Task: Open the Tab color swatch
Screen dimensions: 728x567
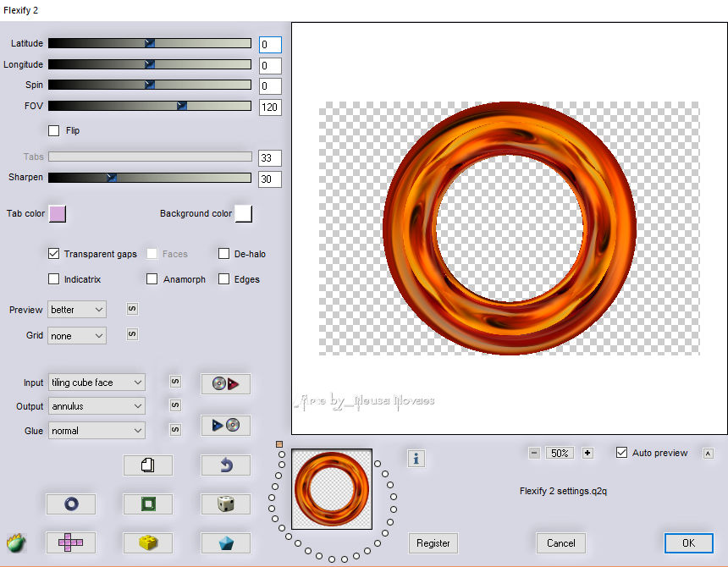Action: [x=58, y=214]
